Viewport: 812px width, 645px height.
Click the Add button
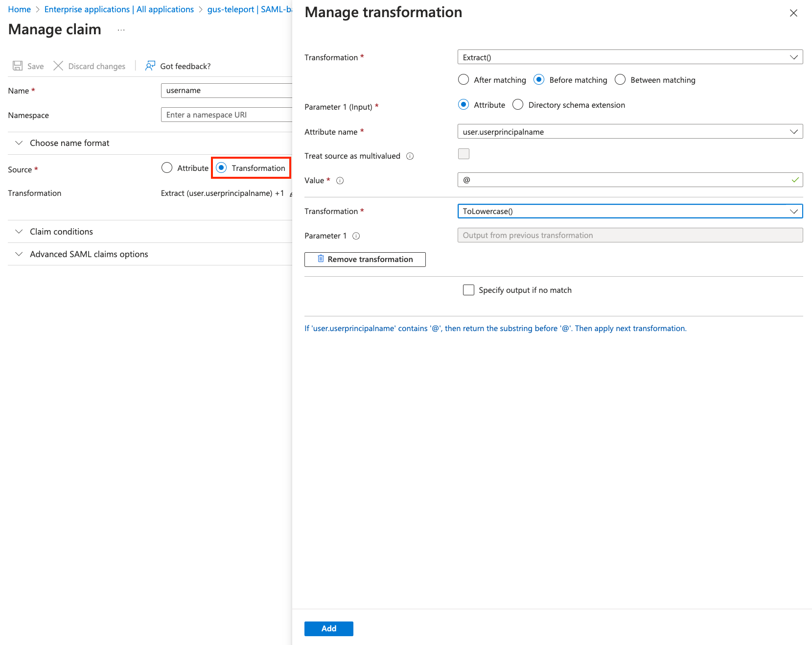pyautogui.click(x=328, y=628)
